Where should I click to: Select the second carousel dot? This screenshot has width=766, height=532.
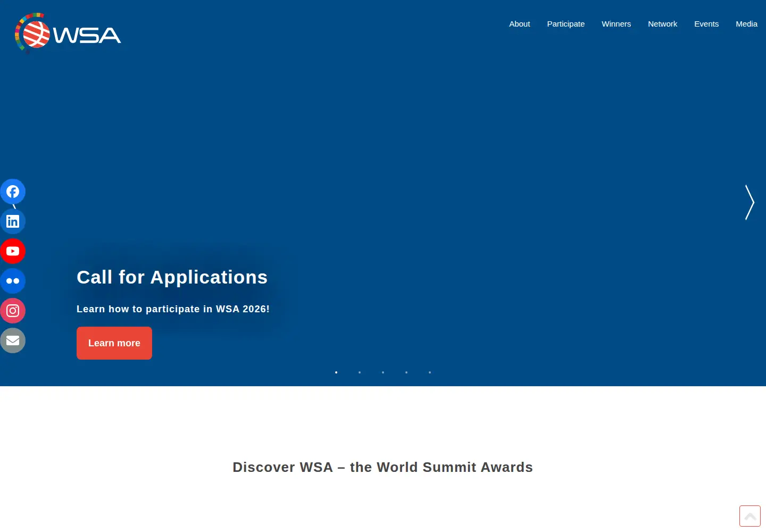360,372
